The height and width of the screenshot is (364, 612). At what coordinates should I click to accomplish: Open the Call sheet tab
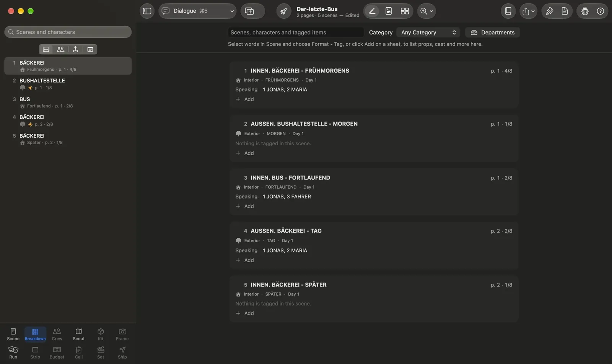(x=79, y=353)
